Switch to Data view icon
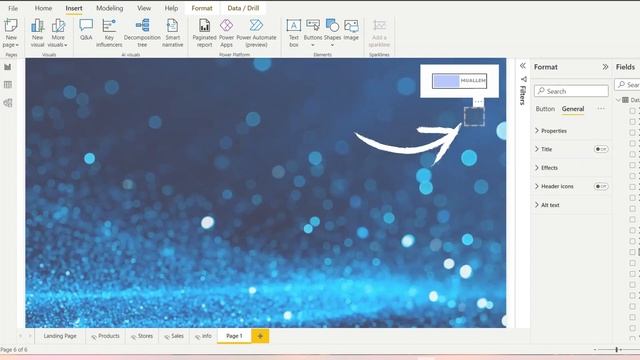The height and width of the screenshot is (360, 640). (x=8, y=84)
